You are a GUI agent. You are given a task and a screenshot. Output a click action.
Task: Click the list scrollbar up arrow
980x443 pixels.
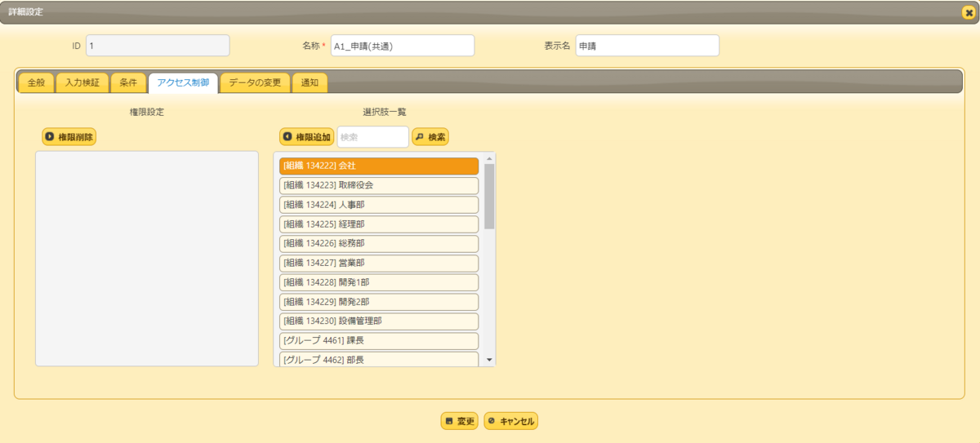tap(489, 158)
